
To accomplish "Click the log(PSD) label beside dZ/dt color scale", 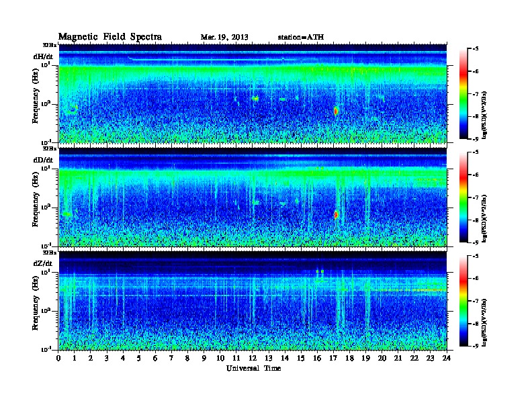I will click(485, 322).
